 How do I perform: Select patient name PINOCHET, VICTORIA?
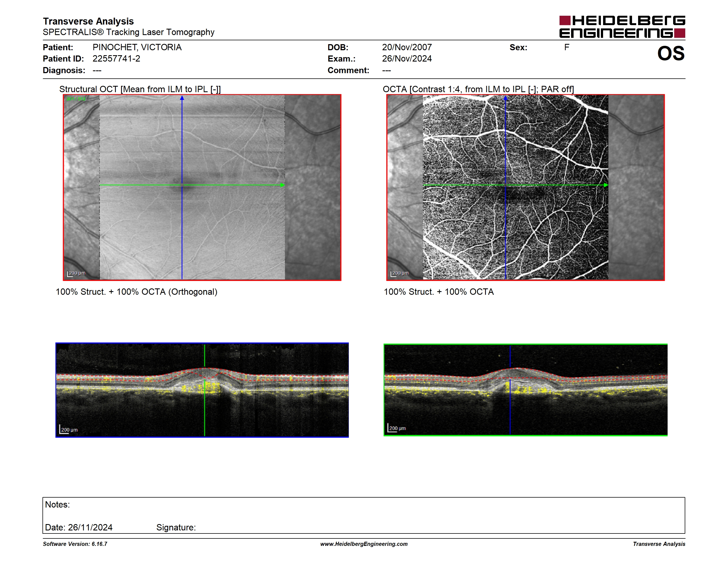(x=137, y=47)
